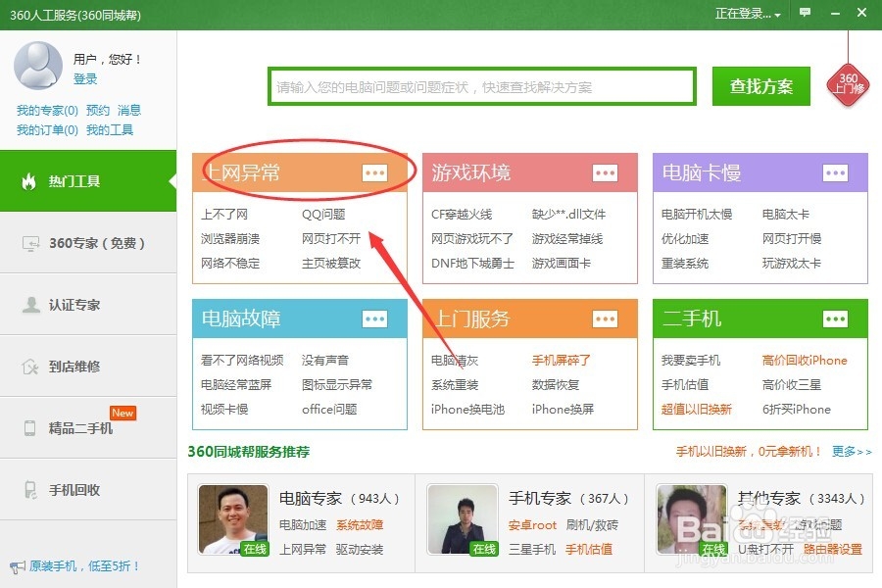
Task: Click 安卓root under 手机专家
Action: click(532, 525)
